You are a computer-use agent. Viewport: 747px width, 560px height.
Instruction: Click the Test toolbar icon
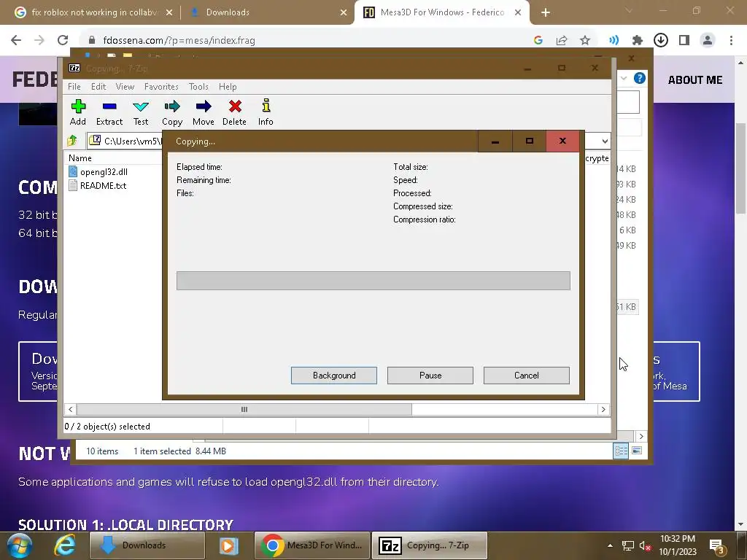tap(141, 112)
